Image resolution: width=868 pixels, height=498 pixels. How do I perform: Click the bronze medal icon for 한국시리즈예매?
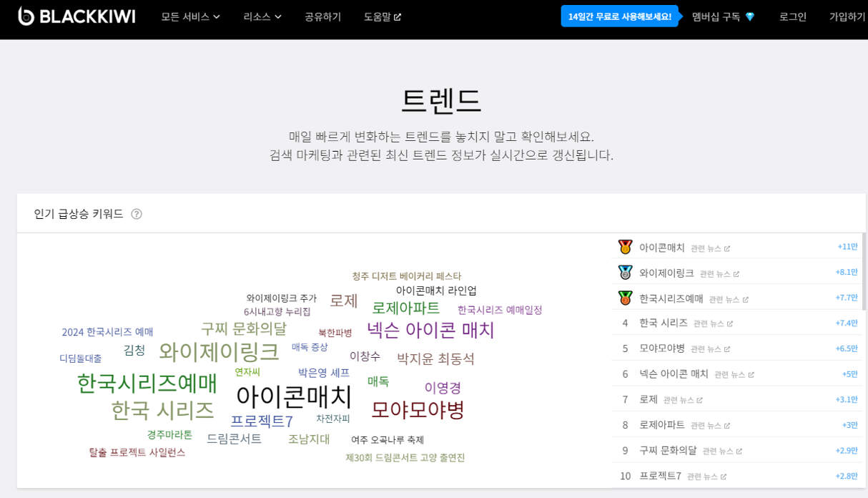tap(623, 298)
